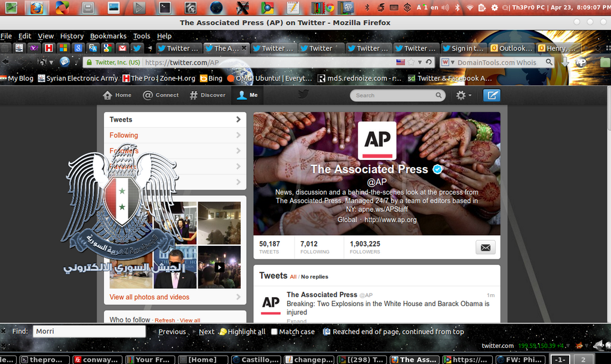The height and width of the screenshot is (364, 611).
Task: Switch to the pinned Gmail tab
Action: 122,48
